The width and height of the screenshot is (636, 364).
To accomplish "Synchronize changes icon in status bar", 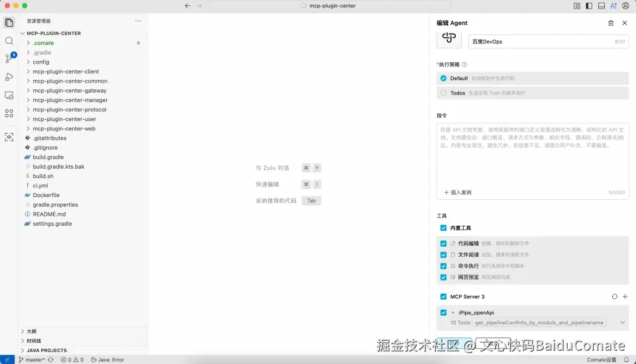I will point(51,360).
